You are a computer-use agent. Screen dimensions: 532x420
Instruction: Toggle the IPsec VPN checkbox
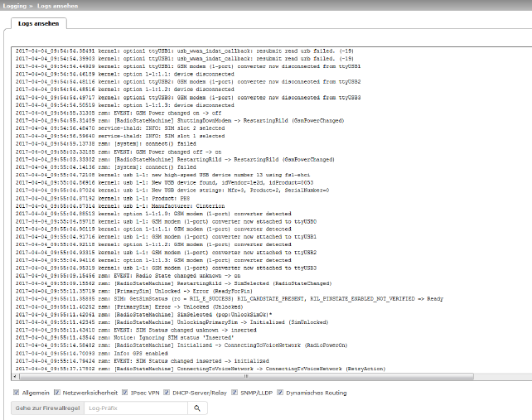(x=125, y=392)
